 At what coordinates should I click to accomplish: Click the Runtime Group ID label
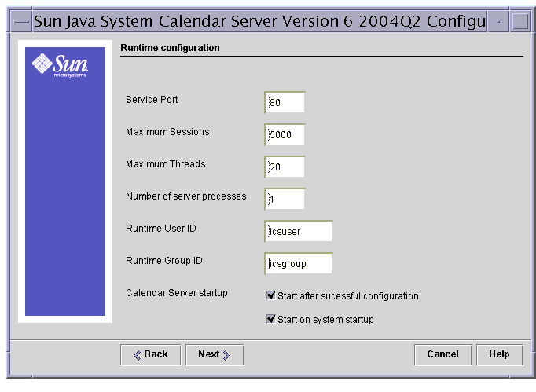pyautogui.click(x=164, y=261)
